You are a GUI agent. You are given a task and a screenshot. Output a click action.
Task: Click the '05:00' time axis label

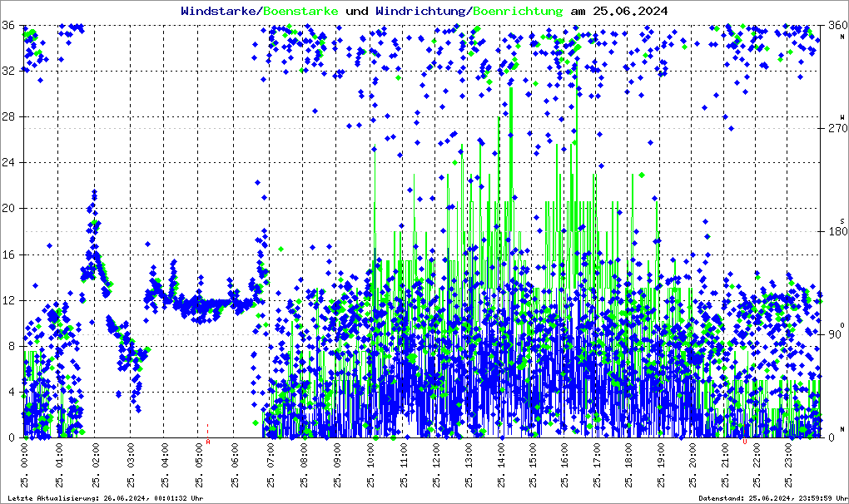tap(200, 456)
